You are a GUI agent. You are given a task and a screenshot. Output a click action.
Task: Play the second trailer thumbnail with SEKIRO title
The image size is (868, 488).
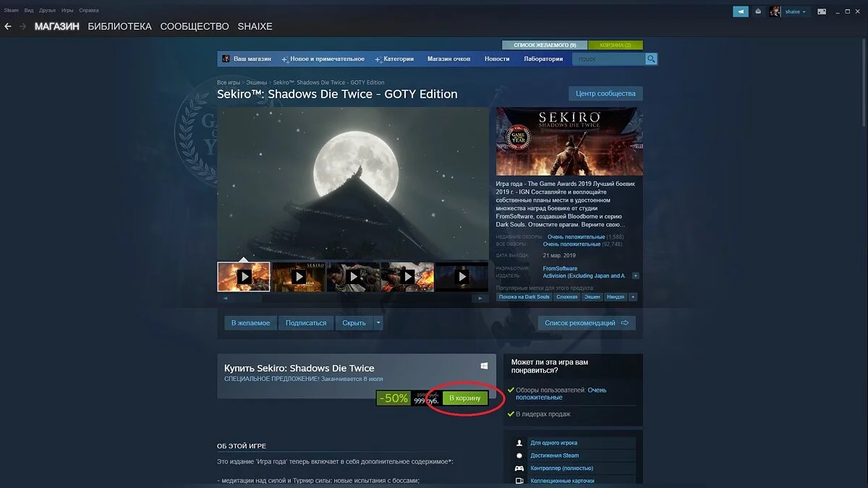(299, 276)
